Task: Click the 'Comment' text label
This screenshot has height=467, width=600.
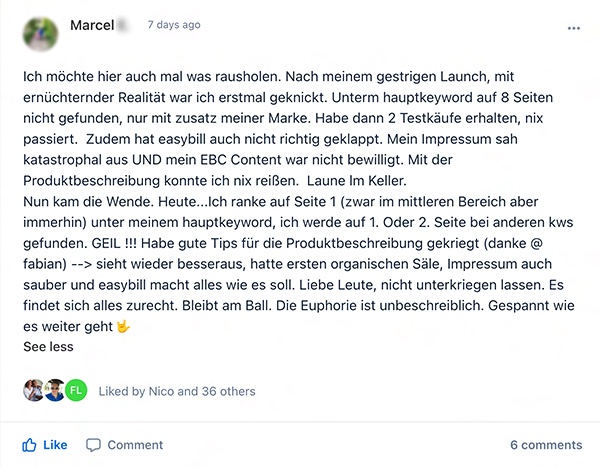Action: [135, 445]
